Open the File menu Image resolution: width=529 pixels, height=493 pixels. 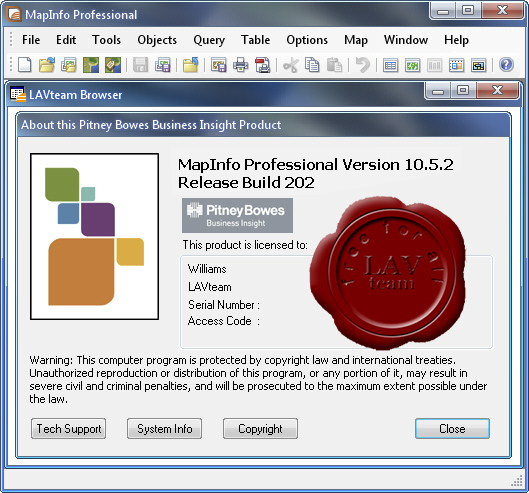pos(31,40)
